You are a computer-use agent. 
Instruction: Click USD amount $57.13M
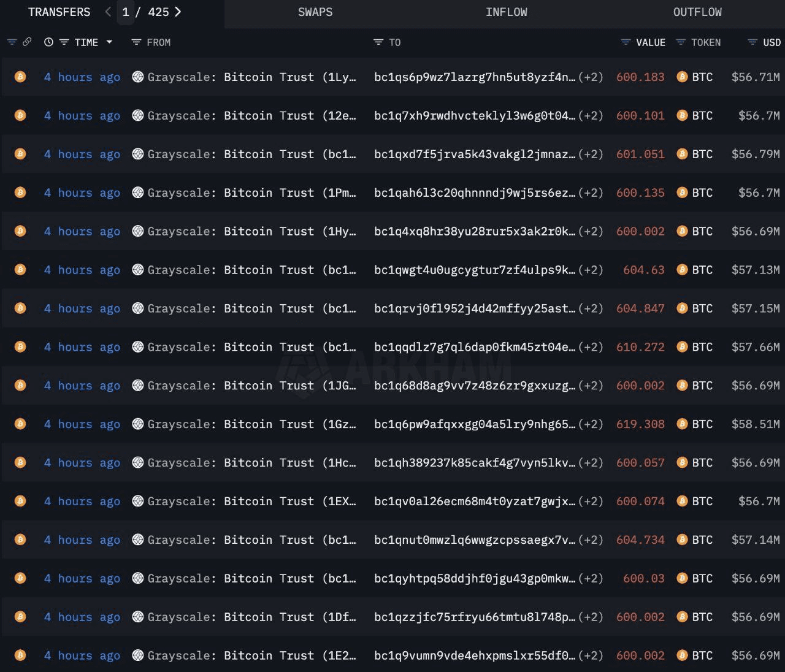756,270
